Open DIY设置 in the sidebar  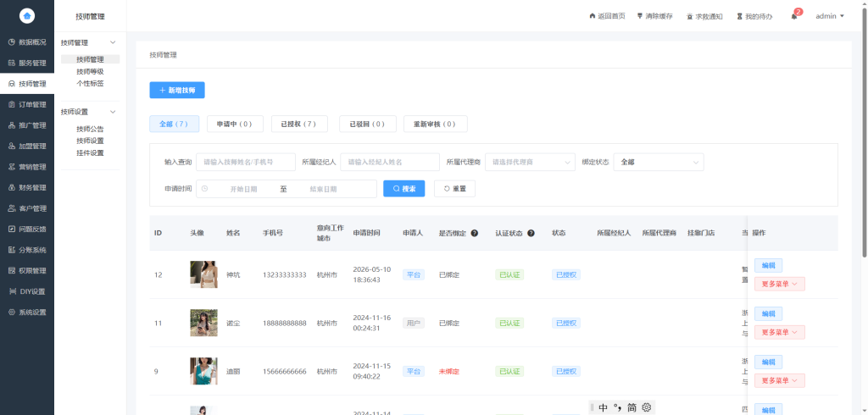coord(27,291)
